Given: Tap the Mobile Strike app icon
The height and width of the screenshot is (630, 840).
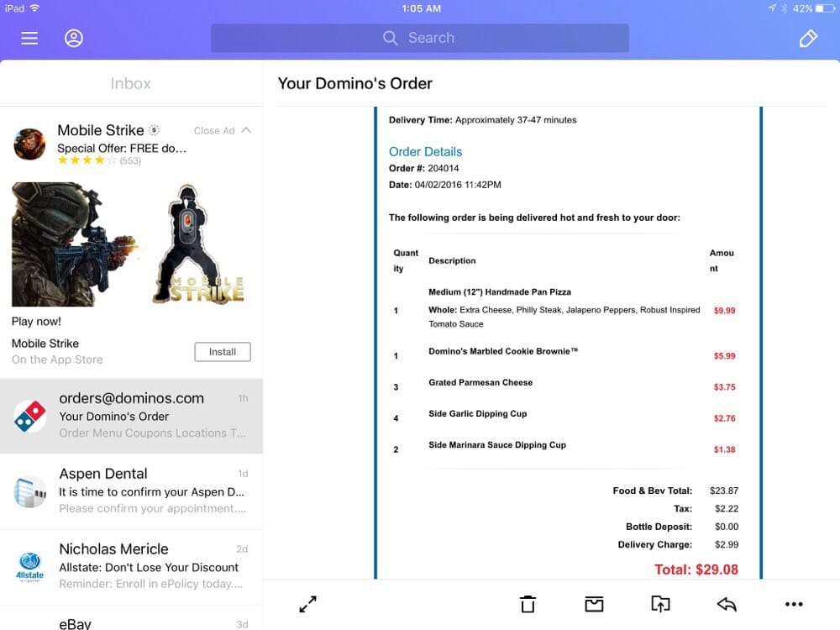Looking at the screenshot, I should (29, 144).
